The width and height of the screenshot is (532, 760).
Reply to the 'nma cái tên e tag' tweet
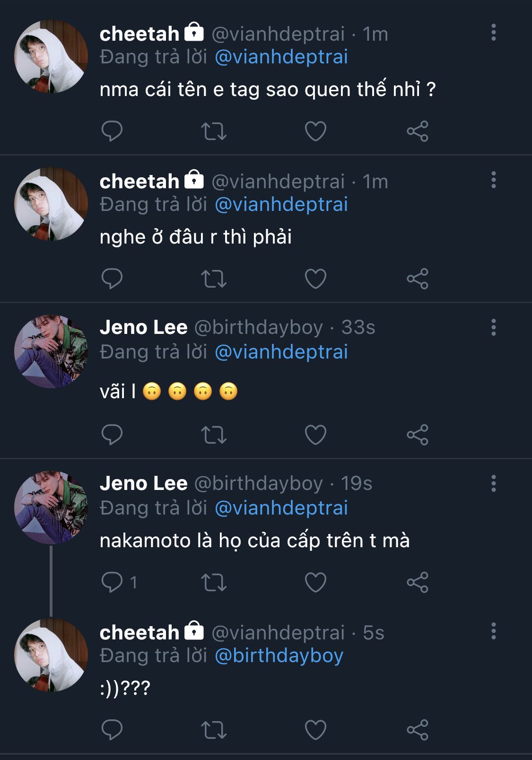coord(112,131)
